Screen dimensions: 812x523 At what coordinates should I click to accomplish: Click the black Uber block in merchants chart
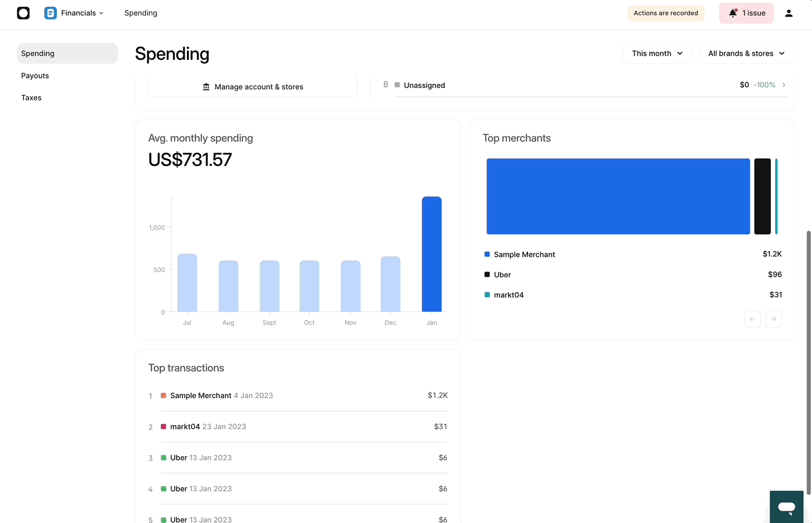coord(762,196)
